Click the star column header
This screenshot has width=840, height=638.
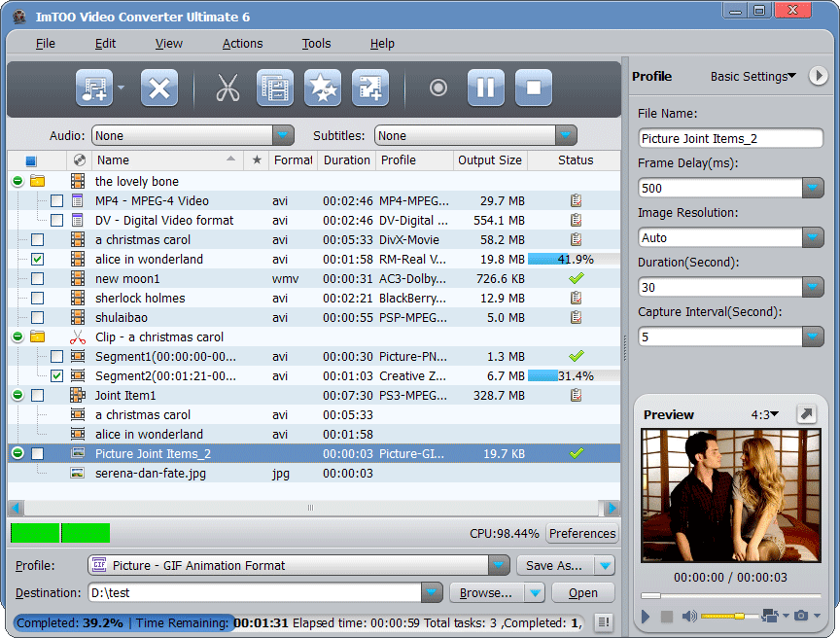pyautogui.click(x=257, y=160)
